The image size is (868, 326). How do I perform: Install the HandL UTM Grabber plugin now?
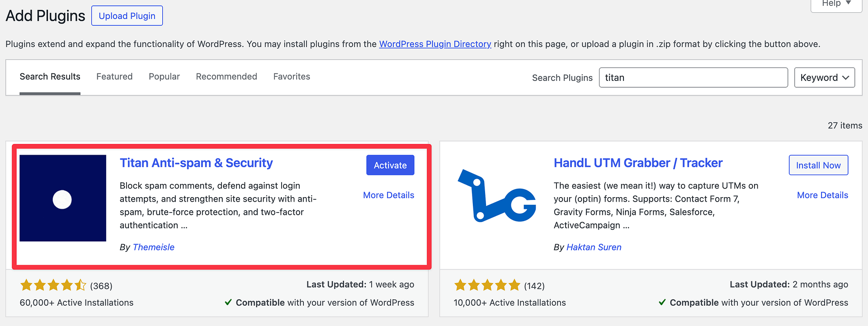pyautogui.click(x=818, y=165)
